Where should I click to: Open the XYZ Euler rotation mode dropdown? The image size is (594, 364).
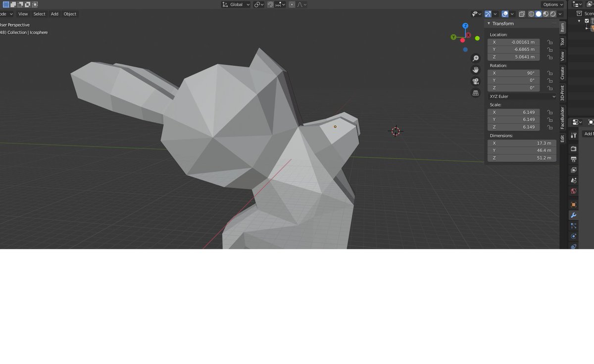click(x=522, y=96)
